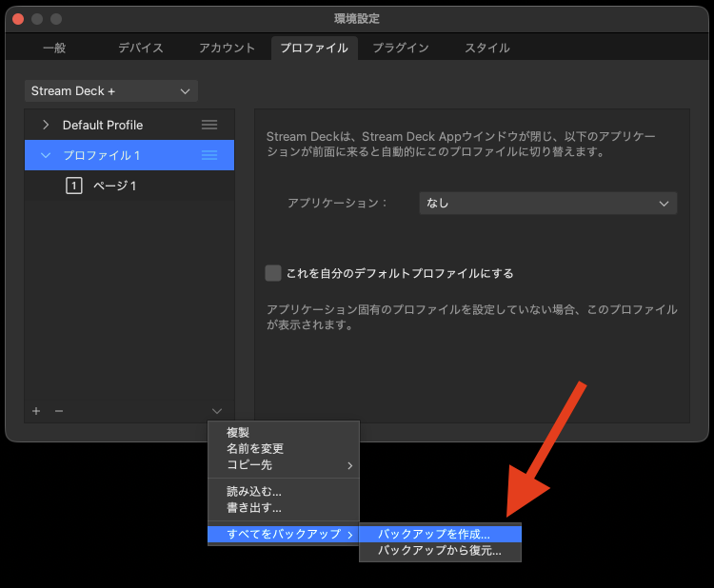Click the プロファイル tab

tap(314, 48)
